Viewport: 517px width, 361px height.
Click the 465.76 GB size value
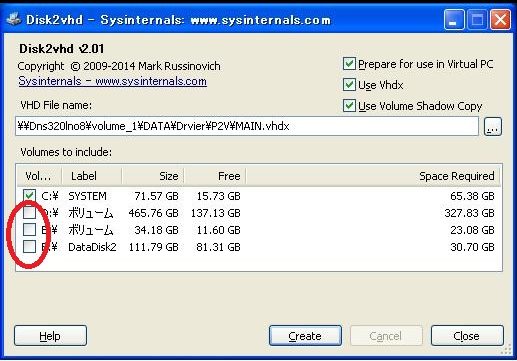coord(154,213)
